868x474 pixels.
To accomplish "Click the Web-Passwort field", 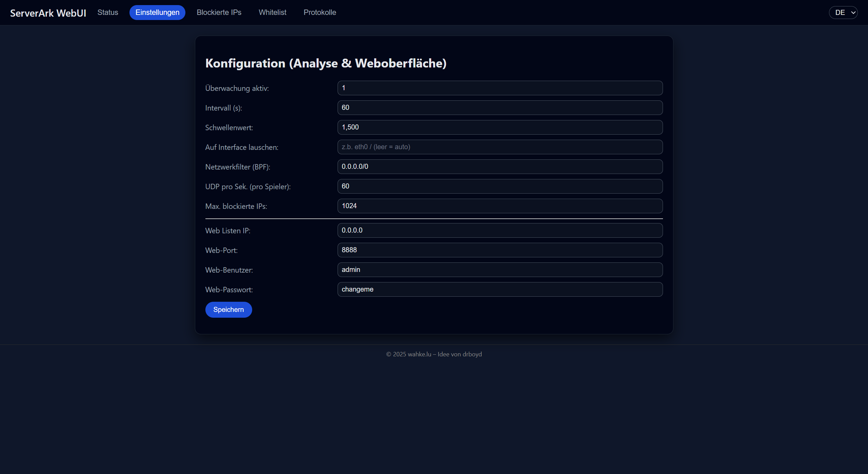I will (x=500, y=290).
